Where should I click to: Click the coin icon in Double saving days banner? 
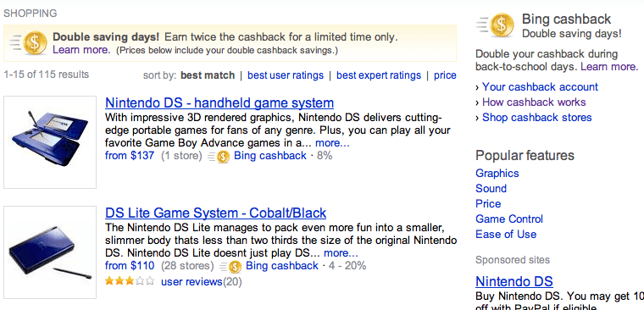click(35, 43)
